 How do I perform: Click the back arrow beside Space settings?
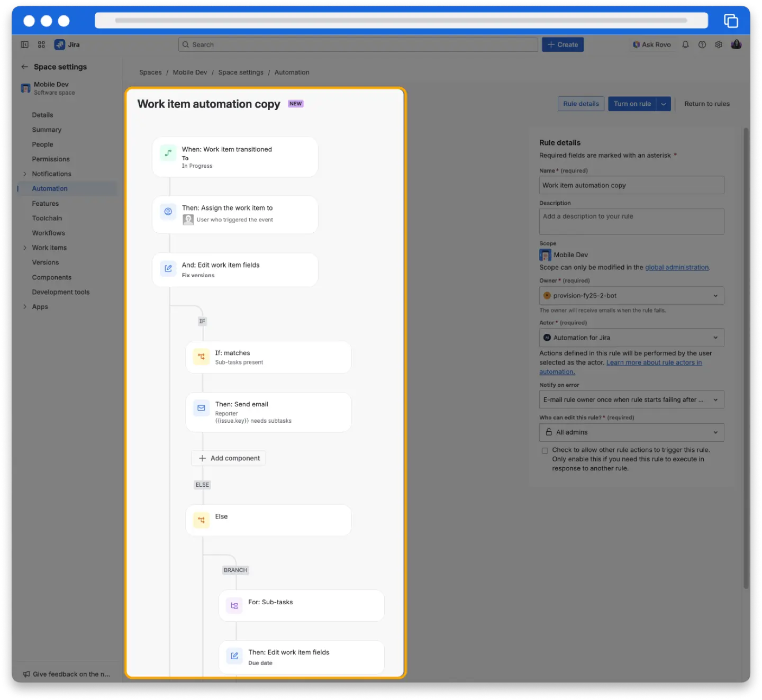[x=24, y=67]
